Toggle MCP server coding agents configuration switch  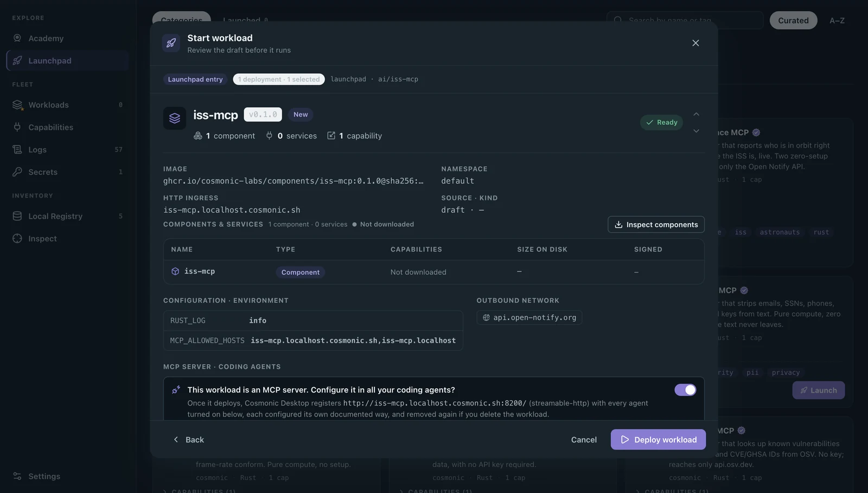point(685,390)
